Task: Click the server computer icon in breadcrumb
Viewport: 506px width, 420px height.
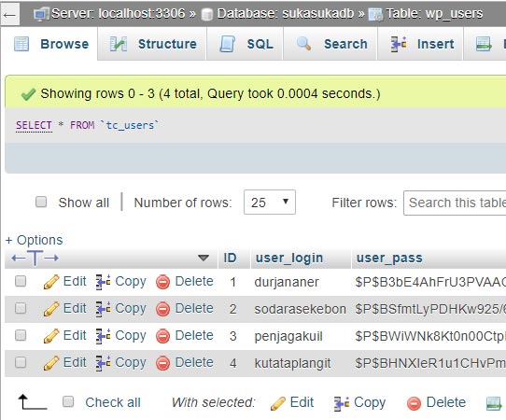Action: (42, 14)
